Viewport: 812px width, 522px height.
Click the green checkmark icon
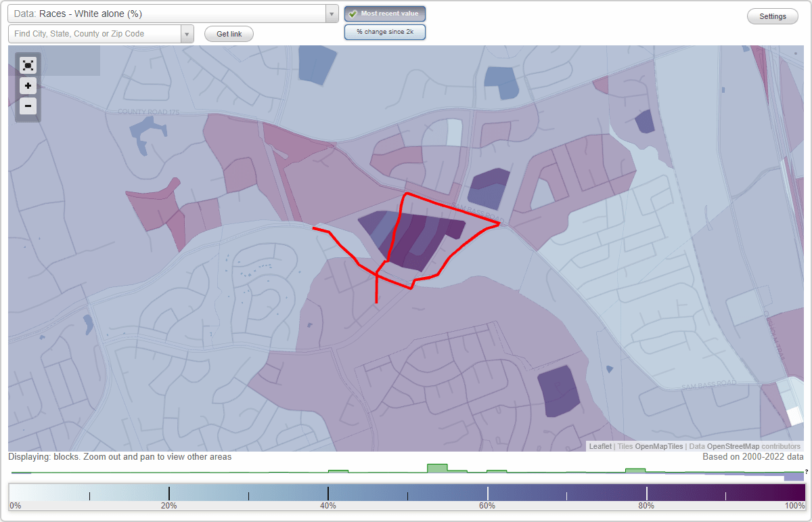(x=353, y=13)
